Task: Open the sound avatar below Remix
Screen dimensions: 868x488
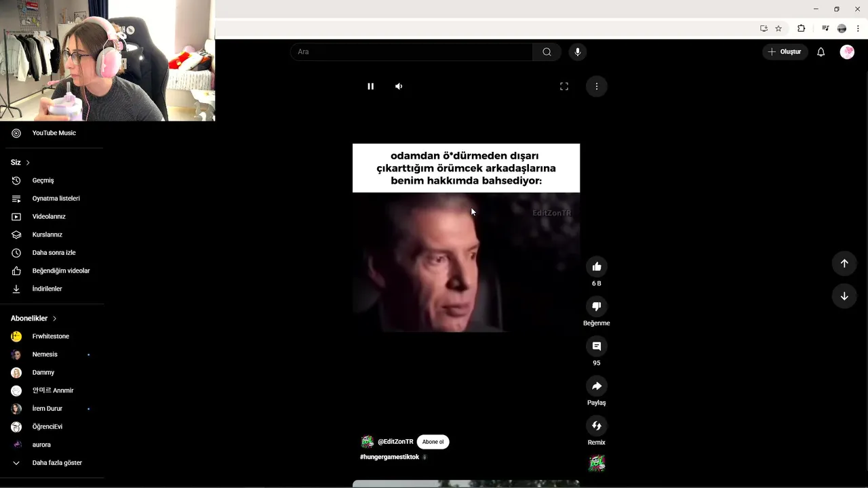Action: (x=597, y=464)
